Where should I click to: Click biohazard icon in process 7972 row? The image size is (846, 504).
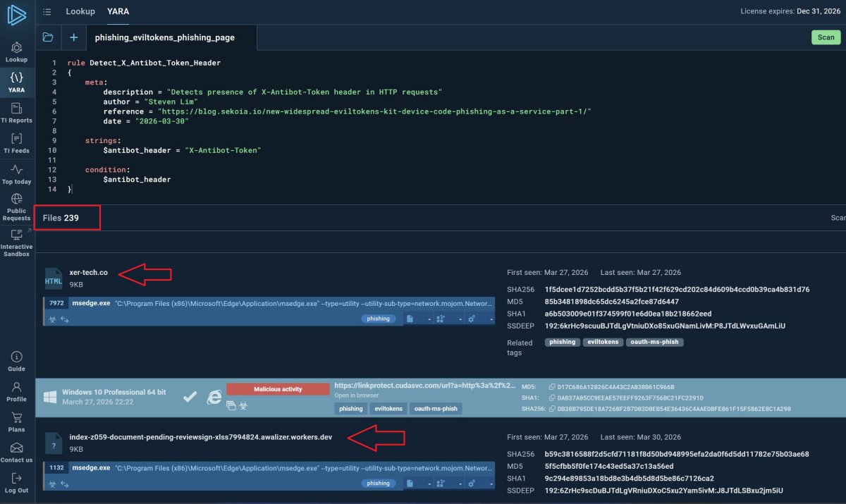pos(51,319)
